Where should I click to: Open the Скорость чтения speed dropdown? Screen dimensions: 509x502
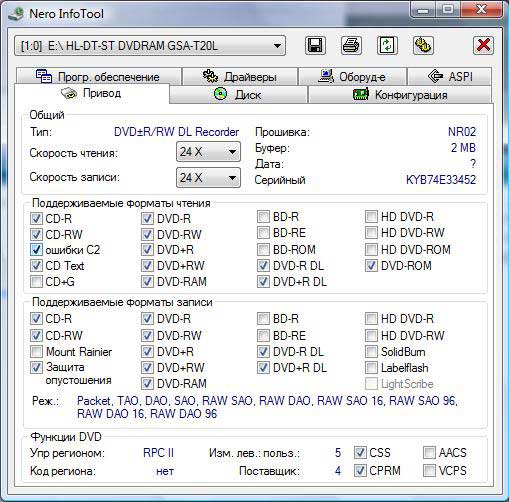(x=208, y=152)
